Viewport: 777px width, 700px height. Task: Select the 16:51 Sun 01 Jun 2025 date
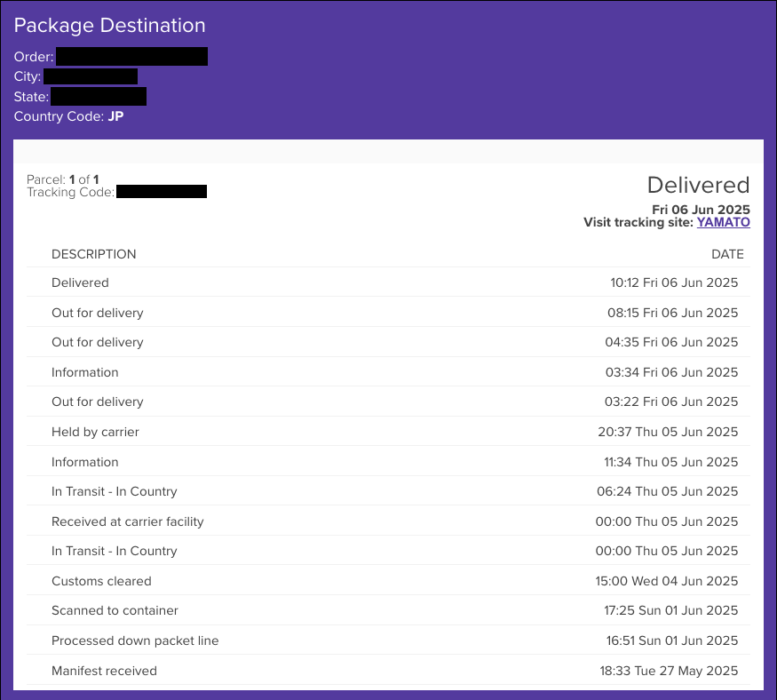672,640
